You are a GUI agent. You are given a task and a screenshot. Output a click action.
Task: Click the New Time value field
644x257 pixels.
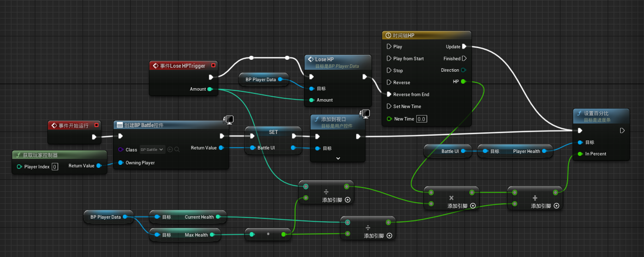pos(421,119)
